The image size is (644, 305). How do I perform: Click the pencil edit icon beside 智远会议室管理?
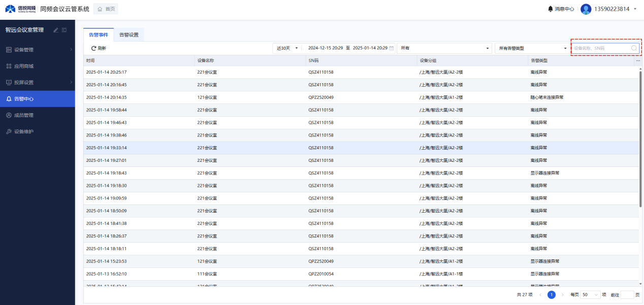tap(56, 30)
